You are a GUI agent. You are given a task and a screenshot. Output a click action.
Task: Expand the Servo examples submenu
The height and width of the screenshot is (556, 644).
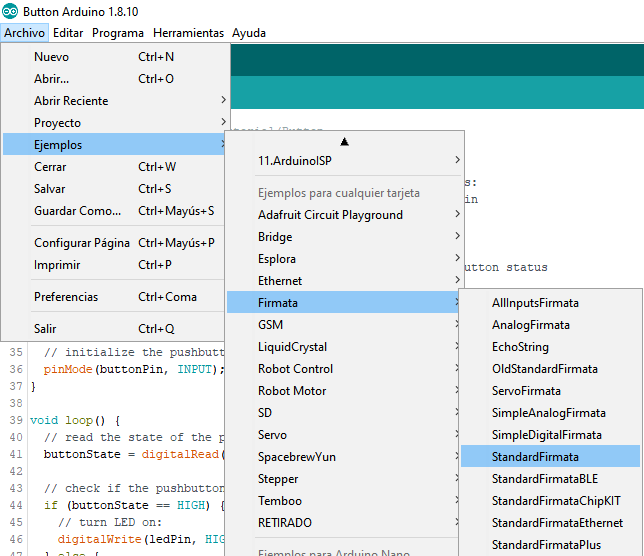pyautogui.click(x=343, y=435)
